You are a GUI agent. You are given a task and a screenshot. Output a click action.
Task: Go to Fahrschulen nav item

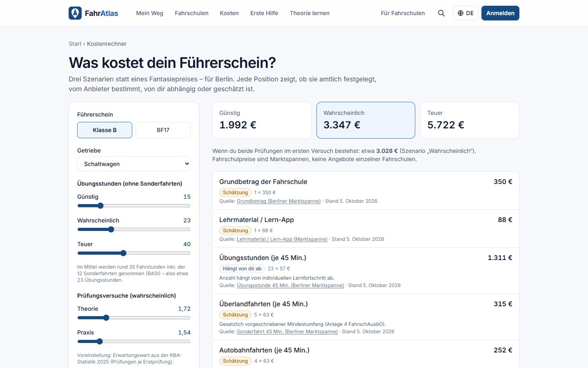[x=192, y=13]
